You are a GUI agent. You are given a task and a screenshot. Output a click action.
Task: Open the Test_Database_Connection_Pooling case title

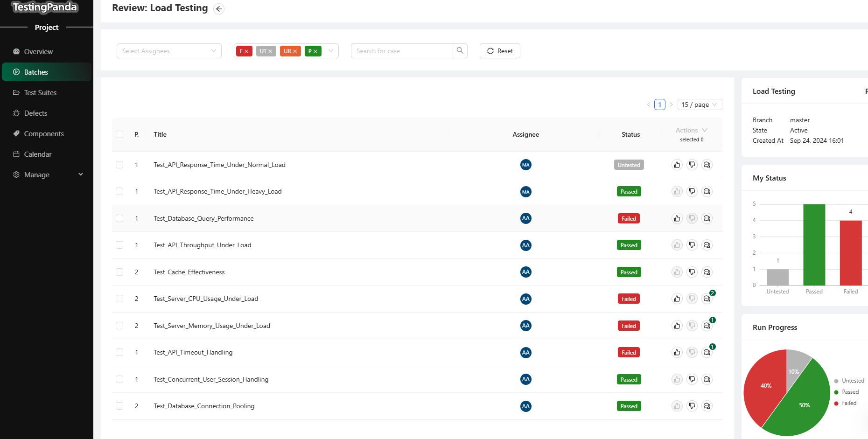tap(204, 406)
